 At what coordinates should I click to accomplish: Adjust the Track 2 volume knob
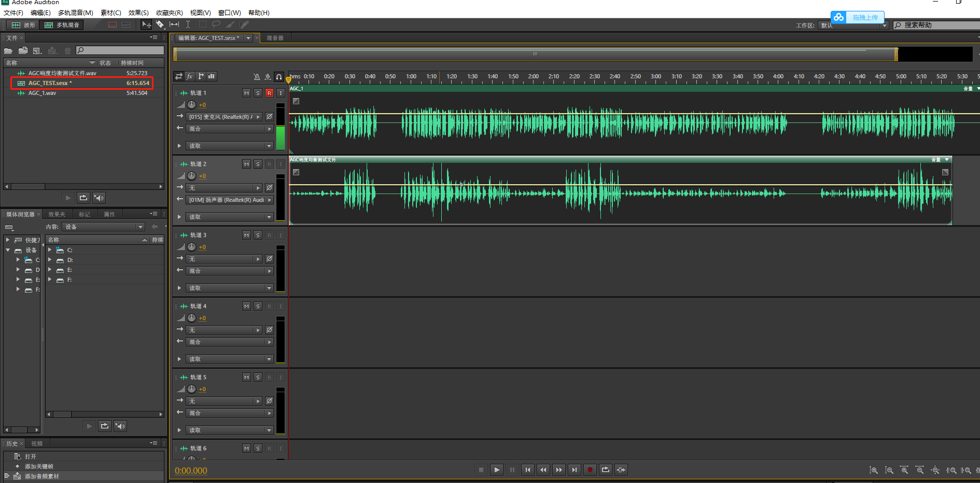pyautogui.click(x=191, y=176)
